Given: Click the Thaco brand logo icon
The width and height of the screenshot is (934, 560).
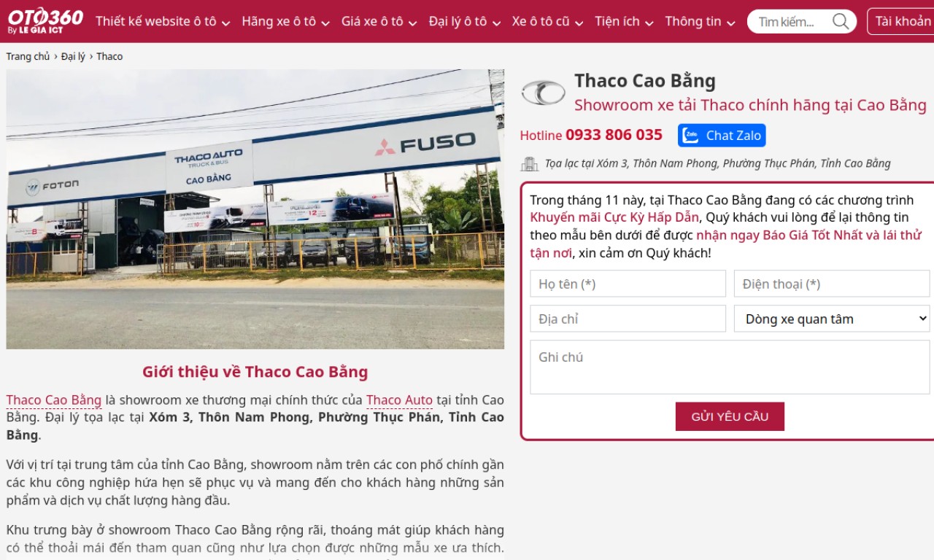Looking at the screenshot, I should (543, 93).
